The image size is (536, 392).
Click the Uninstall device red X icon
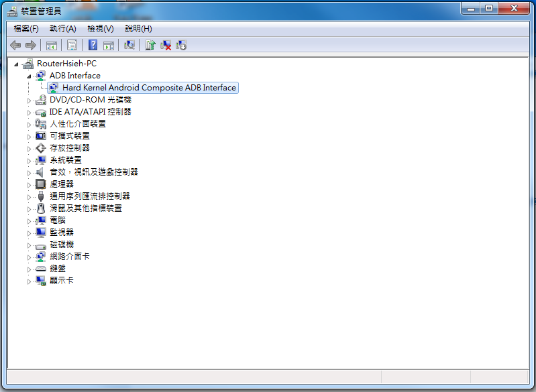(x=166, y=45)
